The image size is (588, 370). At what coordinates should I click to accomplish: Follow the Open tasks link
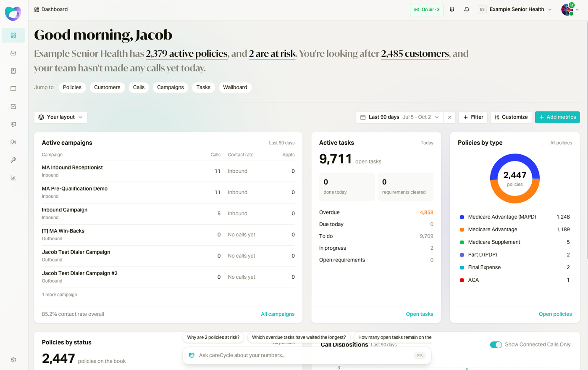[x=420, y=314]
